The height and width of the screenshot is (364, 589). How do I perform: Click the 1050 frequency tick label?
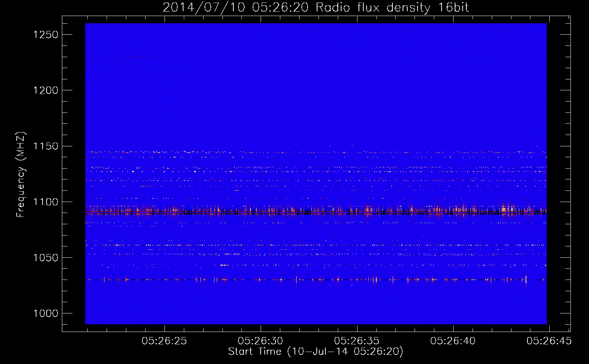click(46, 258)
